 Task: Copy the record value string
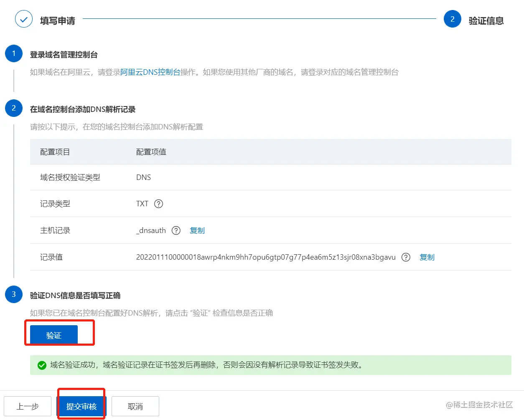427,257
